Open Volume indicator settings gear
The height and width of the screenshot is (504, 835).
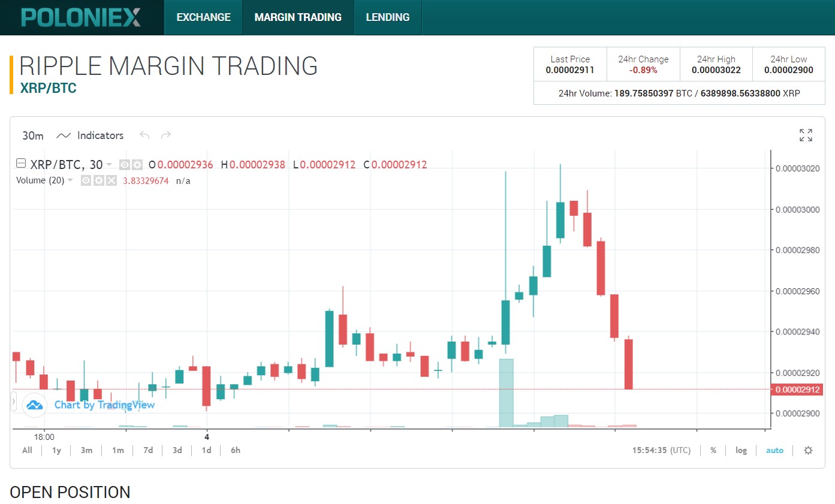pyautogui.click(x=99, y=180)
